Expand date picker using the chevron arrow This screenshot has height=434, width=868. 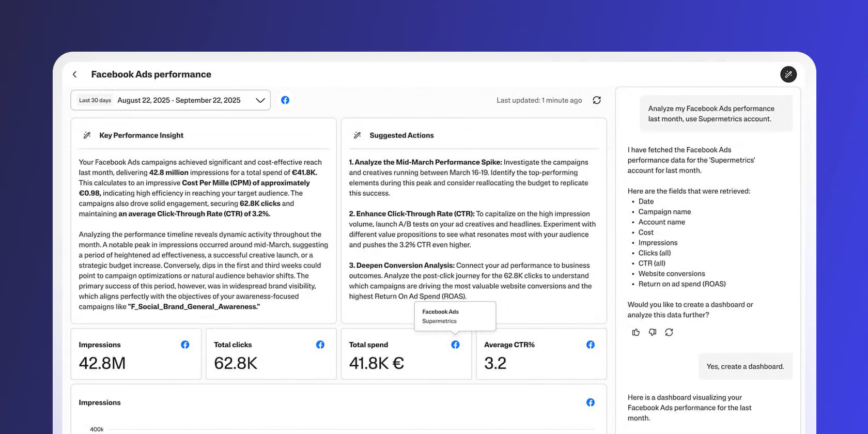click(260, 100)
